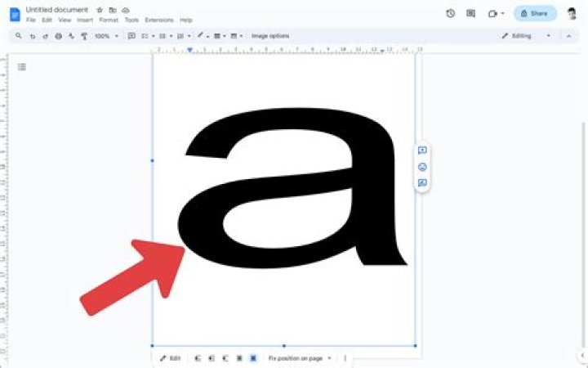This screenshot has height=368, width=588.
Task: Open the Help menu
Action: (185, 20)
